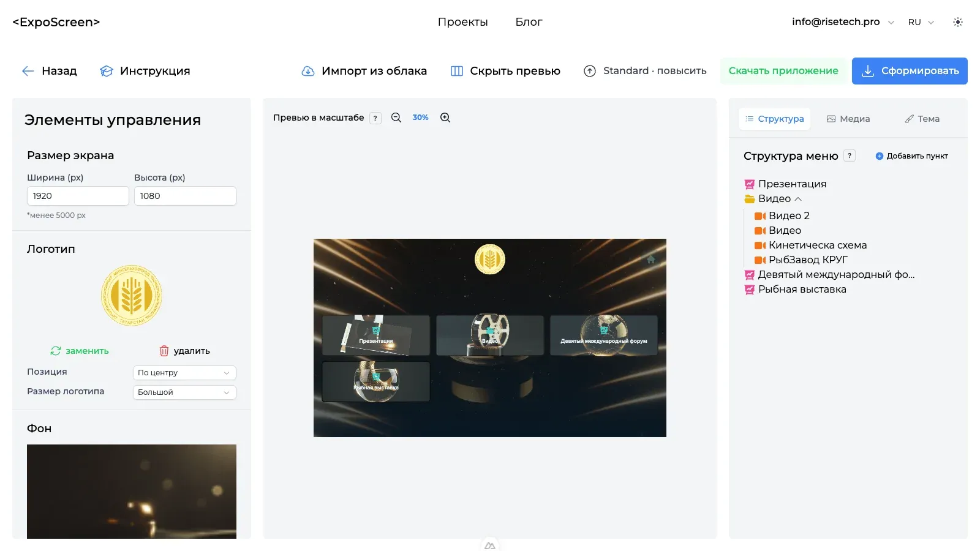Viewport: 980px width, 551px height.
Task: Click the Сформировать button
Action: 910,71
